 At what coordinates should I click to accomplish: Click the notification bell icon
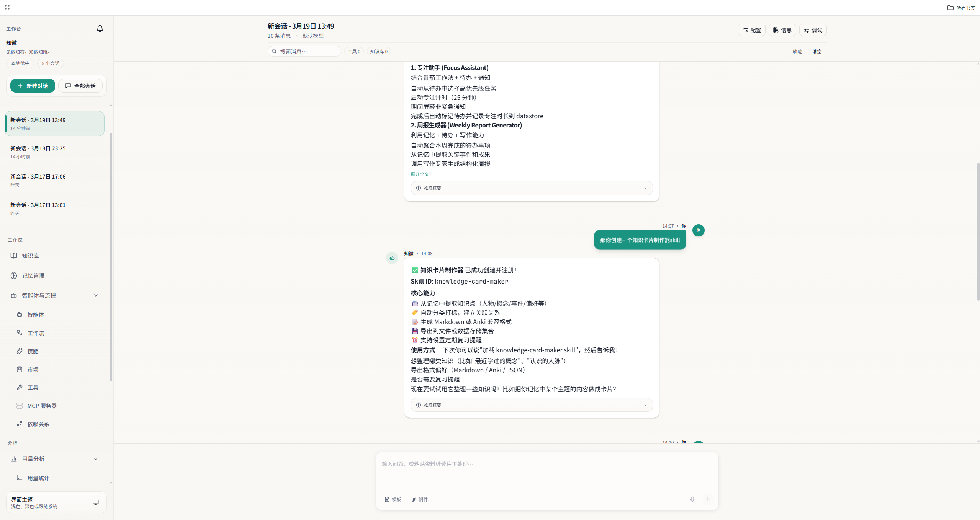pos(100,29)
